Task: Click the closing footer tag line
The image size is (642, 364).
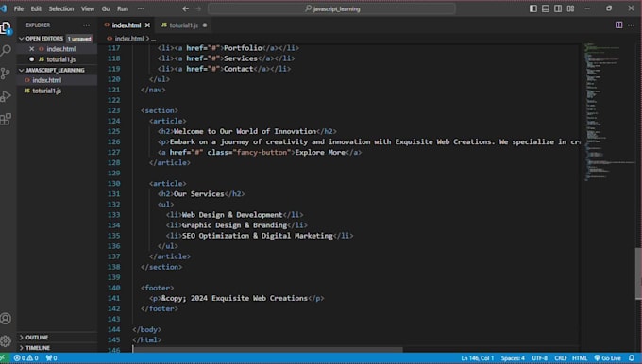Action: tap(160, 308)
